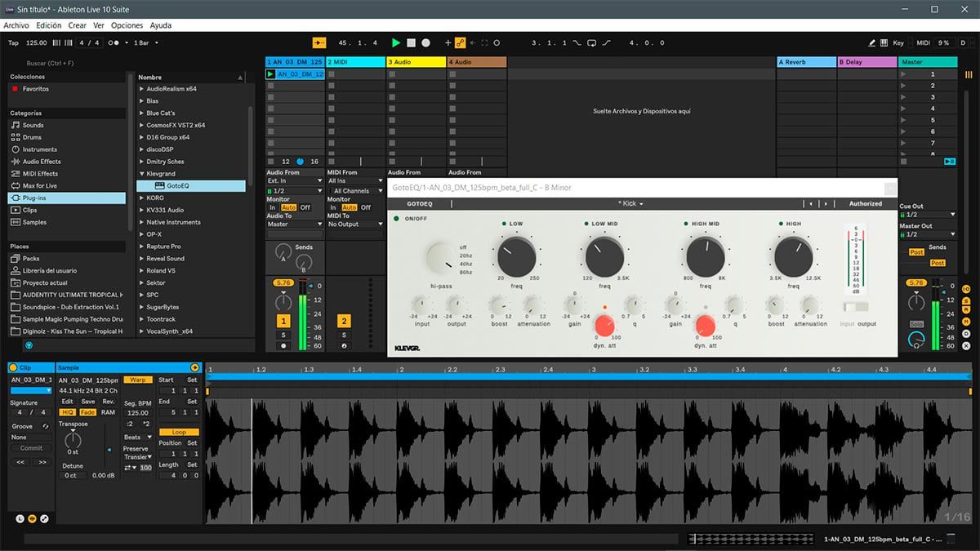Click the GotoEQ hi-pass knob
Image resolution: width=980 pixels, height=551 pixels.
441,256
